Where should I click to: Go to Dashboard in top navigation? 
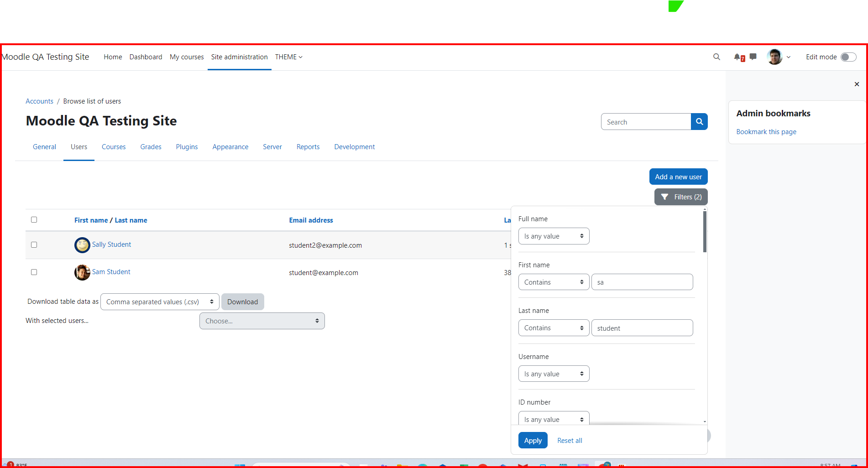[x=146, y=57]
